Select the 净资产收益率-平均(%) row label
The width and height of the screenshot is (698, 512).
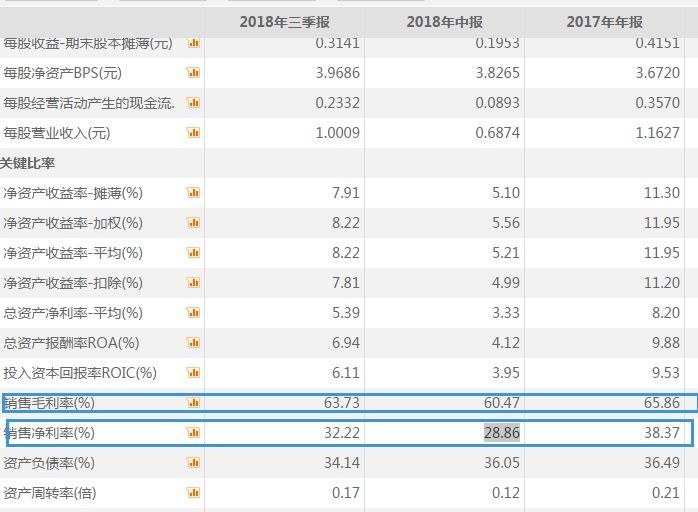click(x=73, y=253)
